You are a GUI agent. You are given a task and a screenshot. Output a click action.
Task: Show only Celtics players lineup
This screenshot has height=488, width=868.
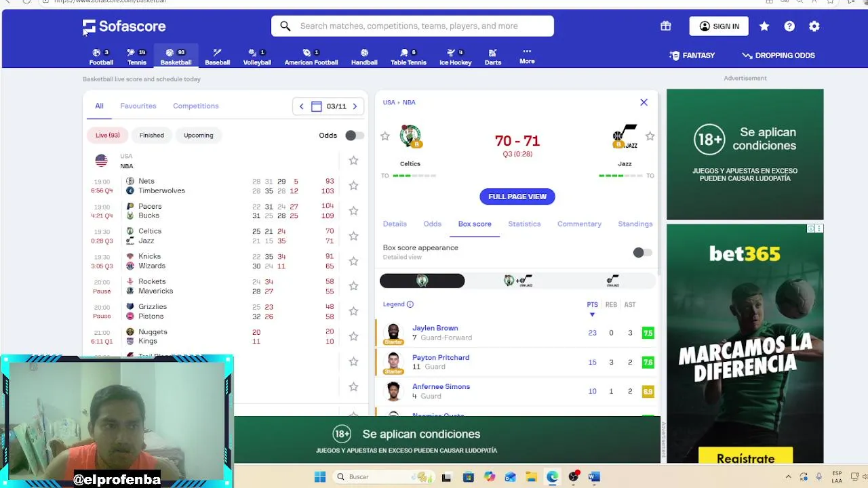(x=422, y=281)
